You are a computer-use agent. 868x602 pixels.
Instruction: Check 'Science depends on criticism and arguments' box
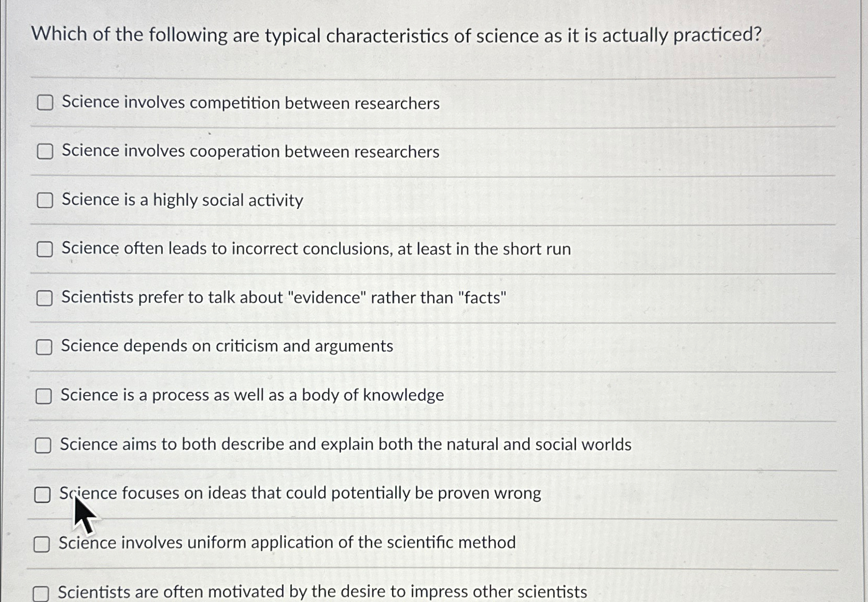point(44,347)
